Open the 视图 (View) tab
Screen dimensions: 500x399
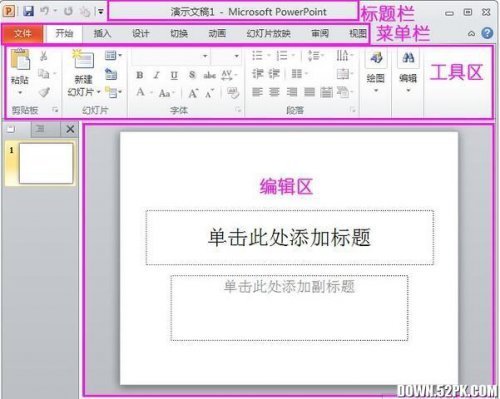(x=357, y=33)
